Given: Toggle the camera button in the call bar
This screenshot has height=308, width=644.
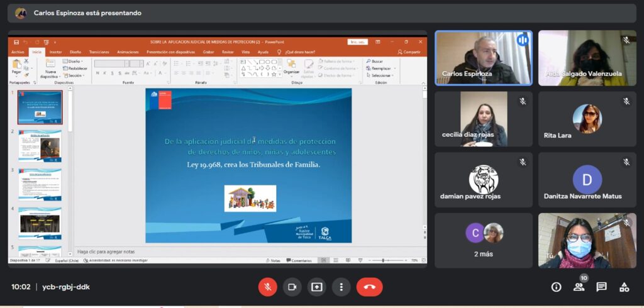Looking at the screenshot, I should pyautogui.click(x=292, y=287).
